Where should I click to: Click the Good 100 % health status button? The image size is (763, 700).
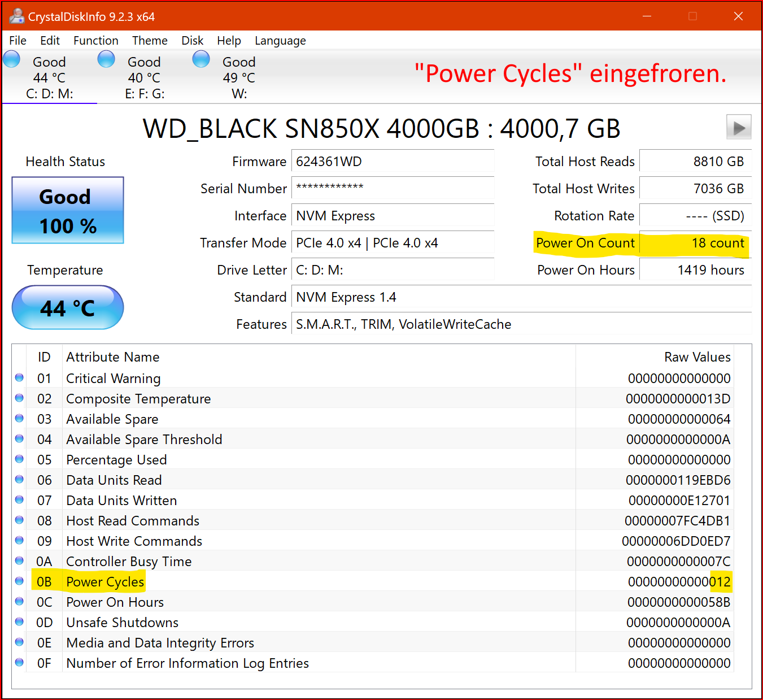68,210
